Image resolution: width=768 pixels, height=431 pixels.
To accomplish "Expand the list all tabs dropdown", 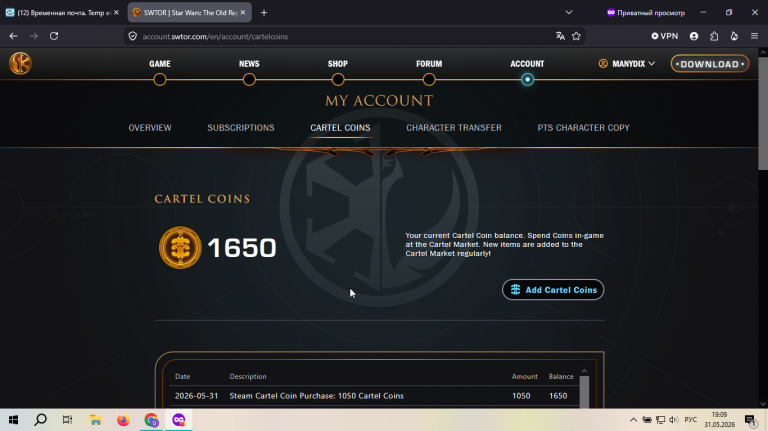I will point(569,13).
